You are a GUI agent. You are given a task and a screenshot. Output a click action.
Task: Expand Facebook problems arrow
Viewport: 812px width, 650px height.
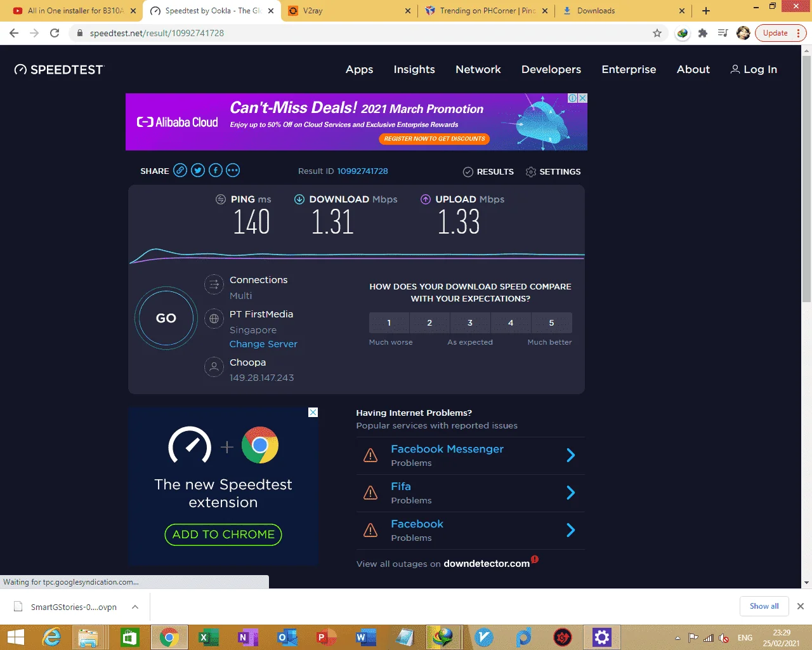[570, 530]
